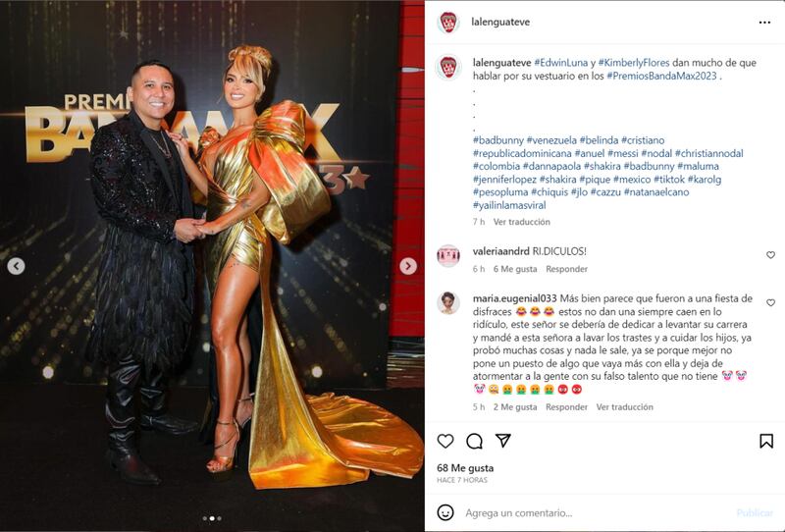Like the post with the heart icon
Image resolution: width=785 pixels, height=532 pixels.
445,442
